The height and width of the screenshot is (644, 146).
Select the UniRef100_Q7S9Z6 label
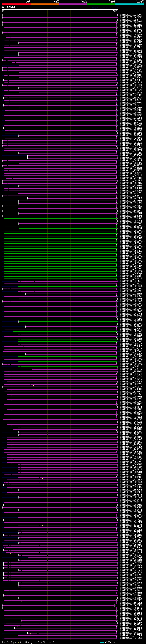click(131, 50)
